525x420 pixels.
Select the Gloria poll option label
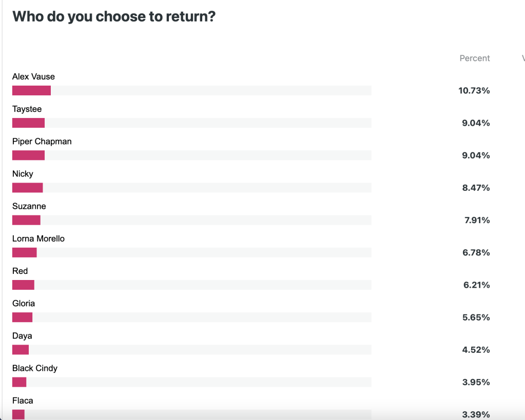click(x=24, y=303)
